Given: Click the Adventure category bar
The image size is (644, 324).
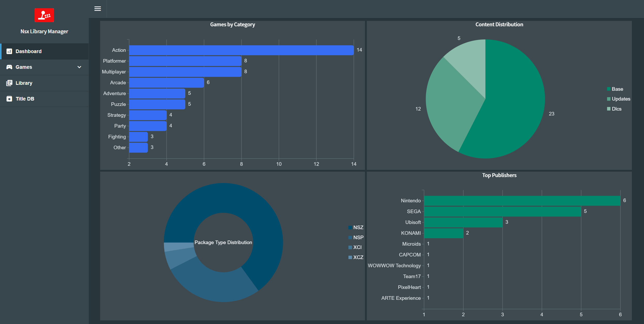Looking at the screenshot, I should (157, 94).
